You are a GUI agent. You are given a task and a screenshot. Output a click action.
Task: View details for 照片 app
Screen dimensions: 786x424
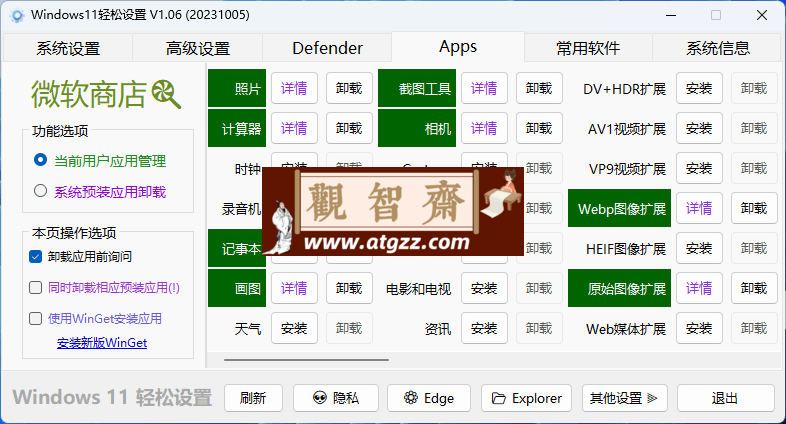[294, 88]
